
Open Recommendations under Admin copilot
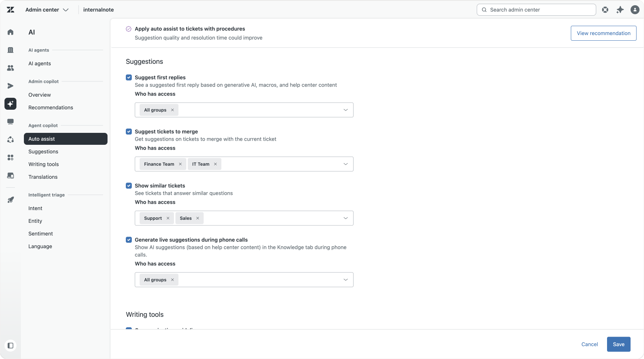tap(51, 107)
